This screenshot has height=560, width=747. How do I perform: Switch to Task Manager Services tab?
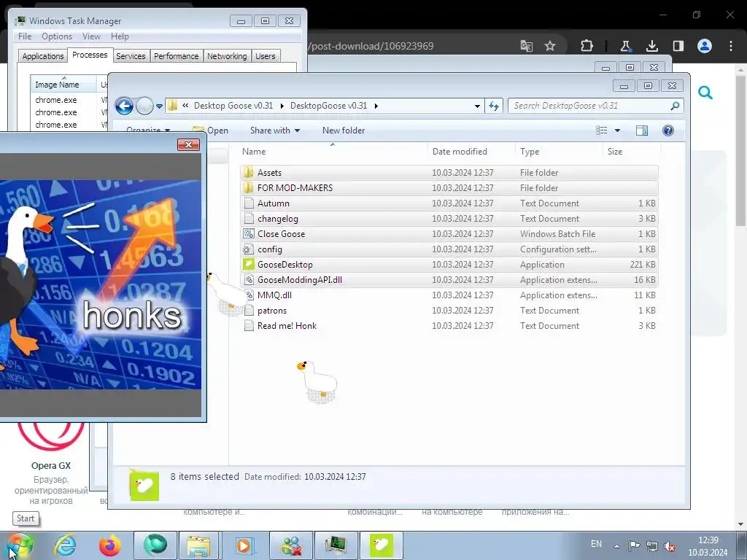click(131, 56)
